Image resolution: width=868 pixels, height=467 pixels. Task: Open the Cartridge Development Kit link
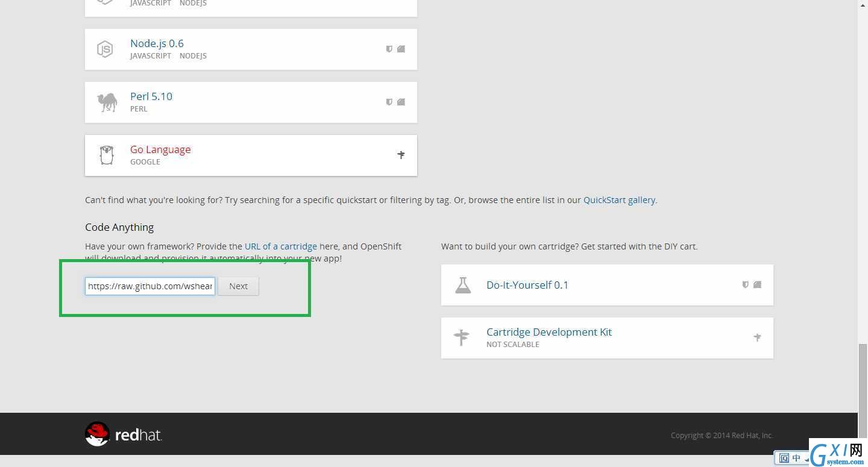(549, 332)
